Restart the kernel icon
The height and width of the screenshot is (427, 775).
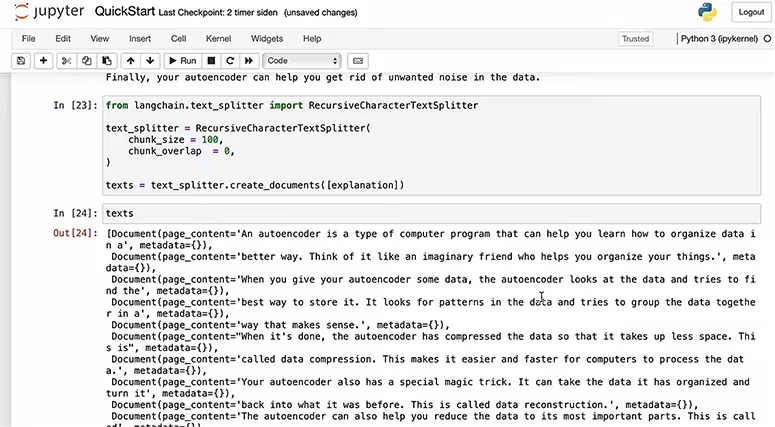click(230, 61)
